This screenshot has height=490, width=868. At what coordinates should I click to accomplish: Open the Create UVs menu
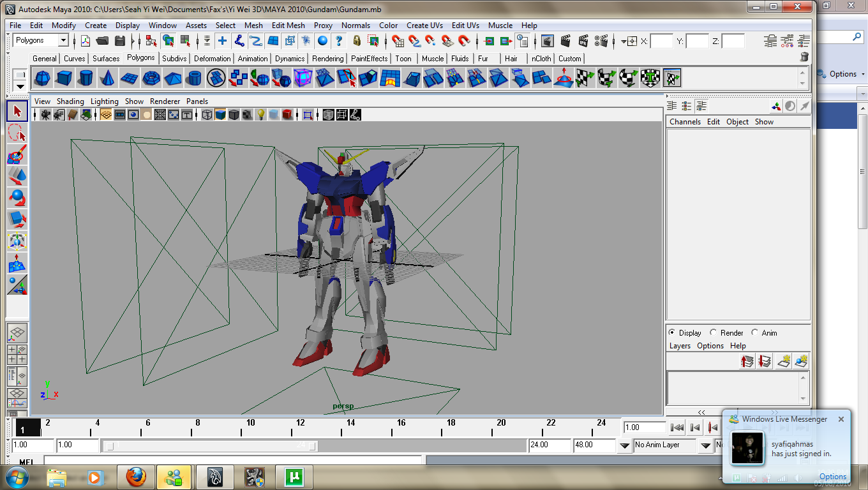click(x=424, y=26)
